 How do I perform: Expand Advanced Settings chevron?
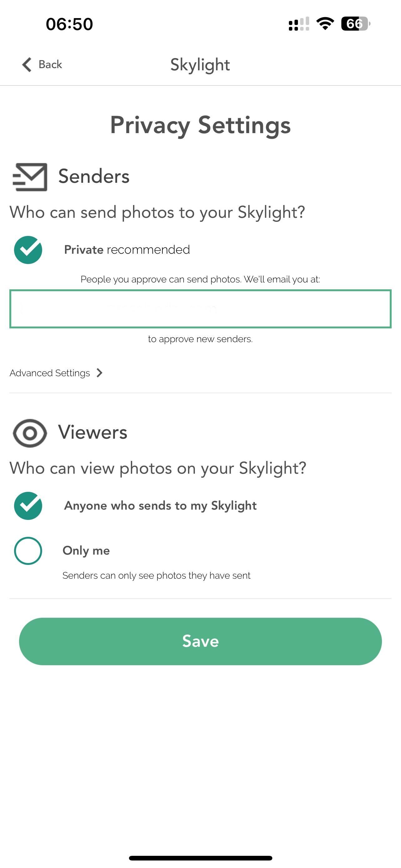click(x=99, y=373)
